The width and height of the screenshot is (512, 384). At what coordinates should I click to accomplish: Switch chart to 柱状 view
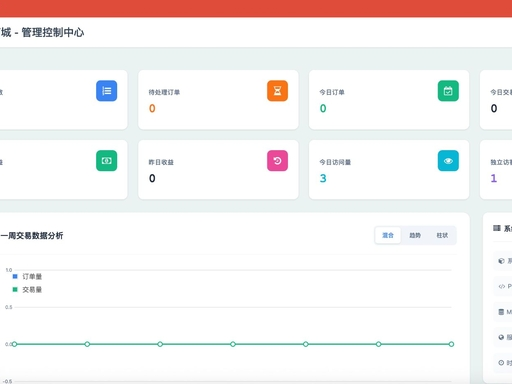coord(442,235)
